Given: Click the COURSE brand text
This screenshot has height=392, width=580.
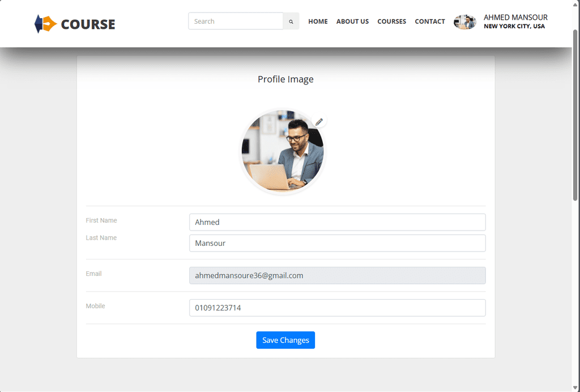Looking at the screenshot, I should tap(88, 24).
